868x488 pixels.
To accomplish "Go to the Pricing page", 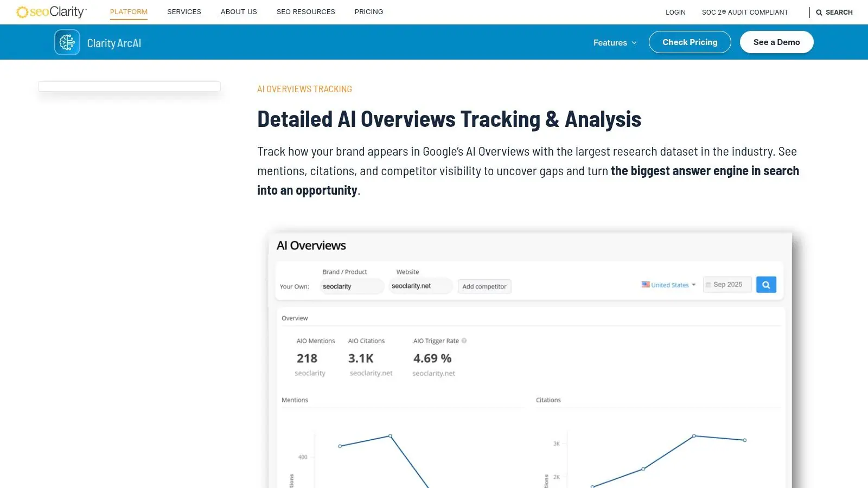I will click(369, 12).
